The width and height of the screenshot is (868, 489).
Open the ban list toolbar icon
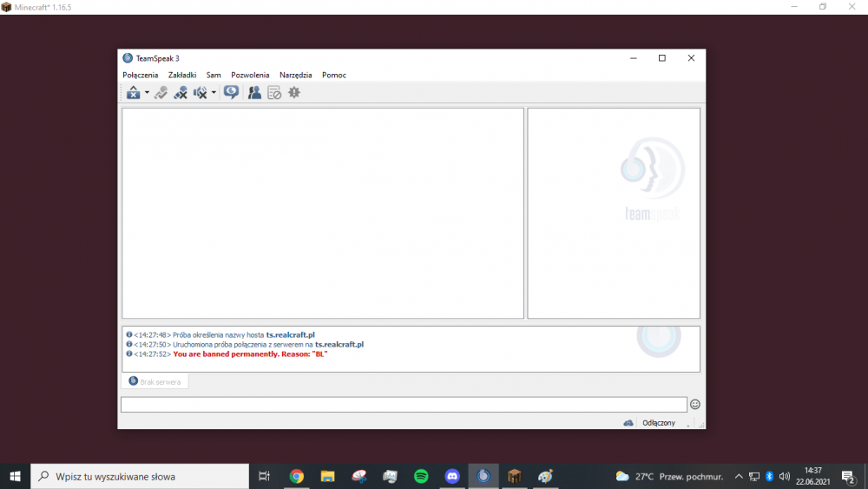pos(274,93)
